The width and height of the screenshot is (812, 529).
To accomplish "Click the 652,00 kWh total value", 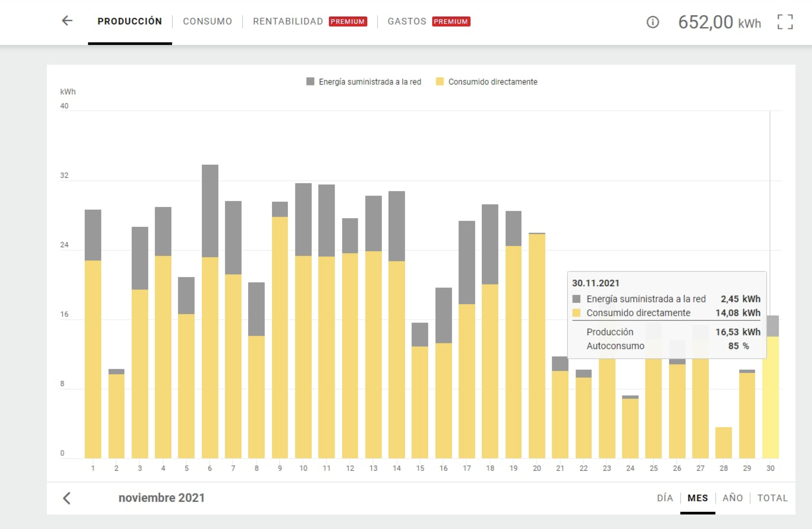I will [x=719, y=22].
